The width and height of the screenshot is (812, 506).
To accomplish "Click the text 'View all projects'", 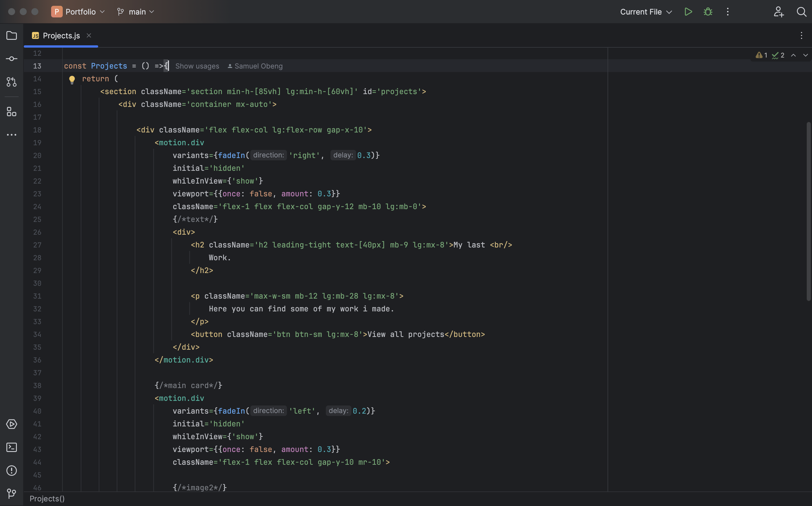I will coord(406,334).
